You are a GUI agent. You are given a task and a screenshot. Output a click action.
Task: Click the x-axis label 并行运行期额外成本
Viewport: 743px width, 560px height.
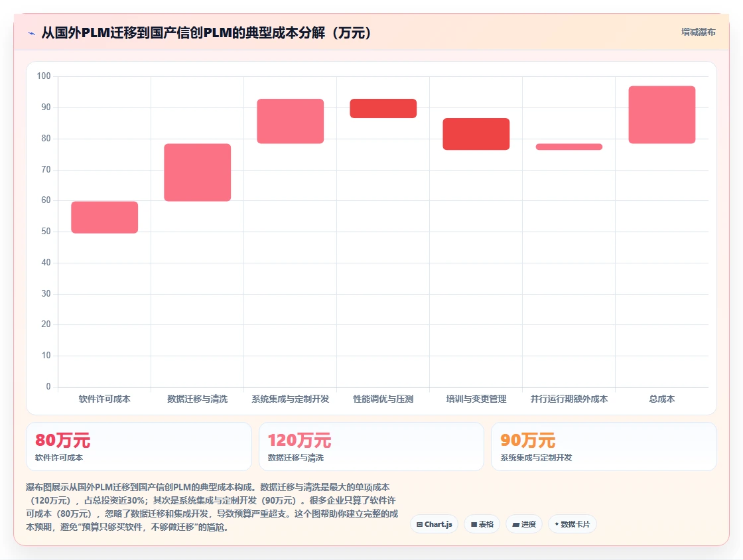(x=569, y=399)
